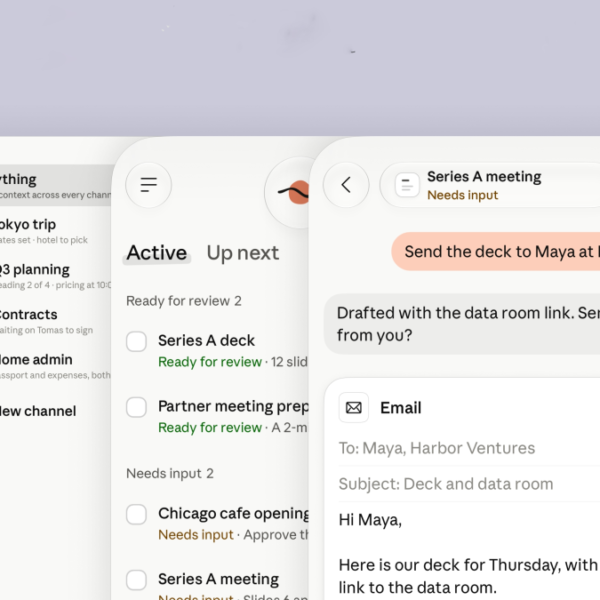Open Partner meeting prep task title
Image resolution: width=600 pixels, height=600 pixels.
(x=233, y=406)
